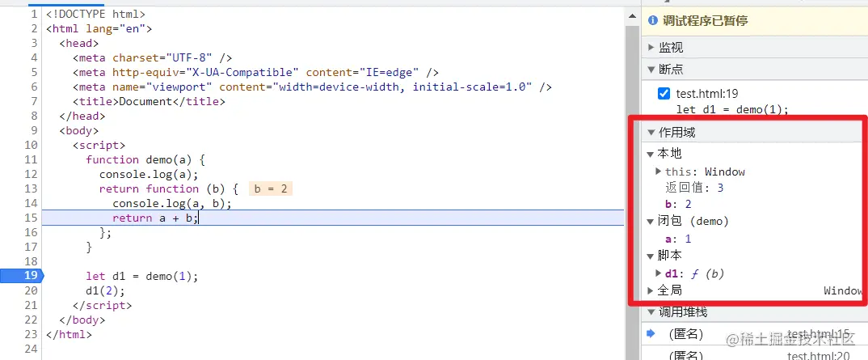
Task: Click the <html lang="en"> line
Action: [x=99, y=29]
